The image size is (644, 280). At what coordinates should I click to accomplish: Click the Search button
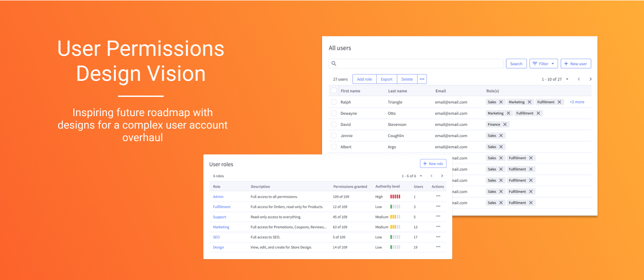click(x=516, y=64)
